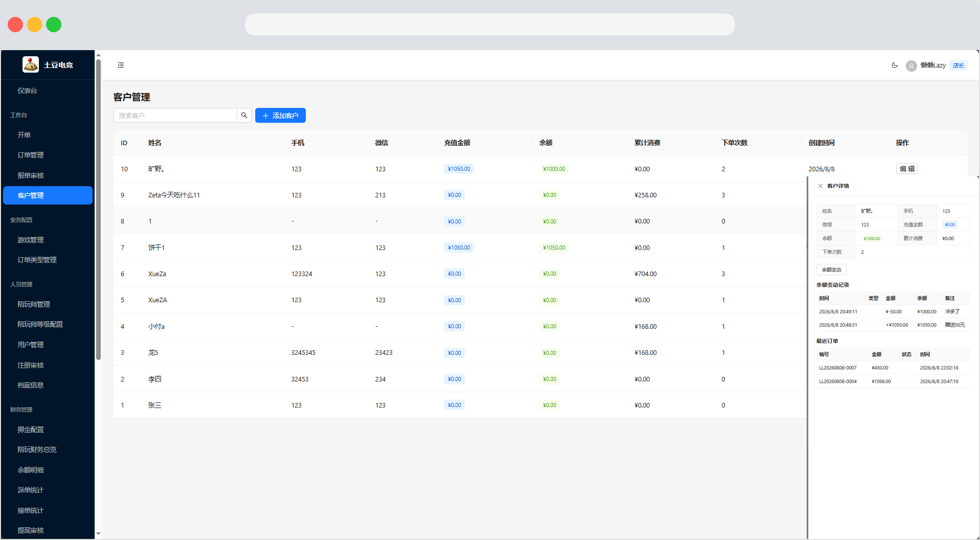Viewport: 980px width, 540px height.
Task: Open 开单 in the sidebar
Action: [24, 135]
